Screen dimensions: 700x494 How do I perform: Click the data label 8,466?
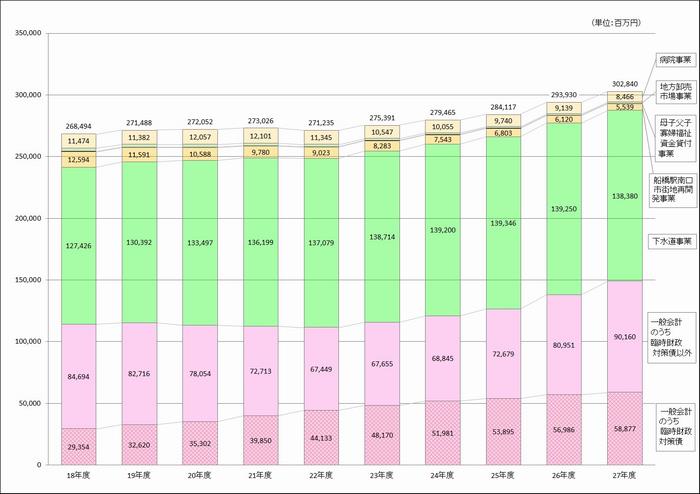point(625,97)
